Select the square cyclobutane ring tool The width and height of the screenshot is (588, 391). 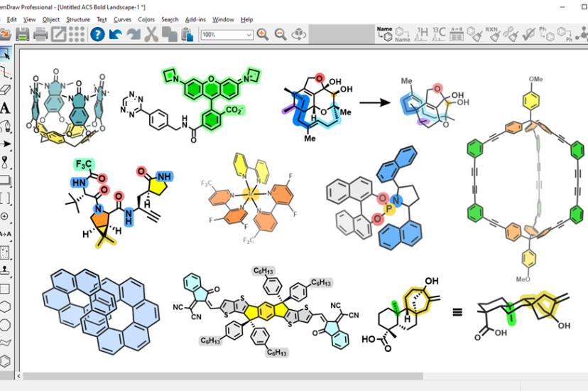[x=5, y=289]
